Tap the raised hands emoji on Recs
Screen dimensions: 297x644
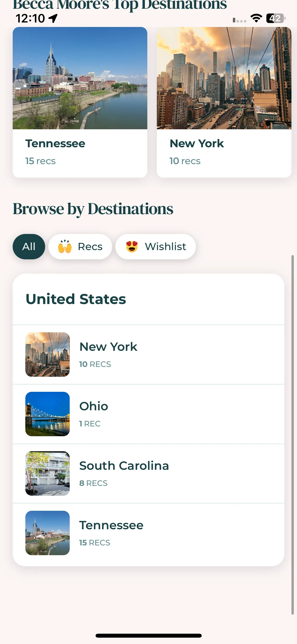[65, 246]
